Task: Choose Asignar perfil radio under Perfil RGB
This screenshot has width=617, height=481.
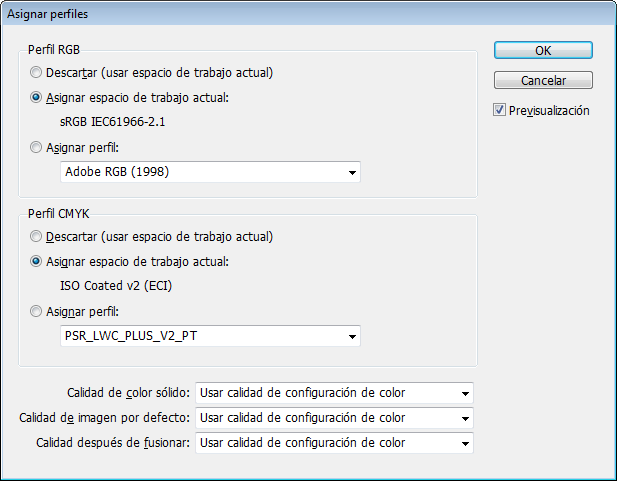Action: pos(36,148)
